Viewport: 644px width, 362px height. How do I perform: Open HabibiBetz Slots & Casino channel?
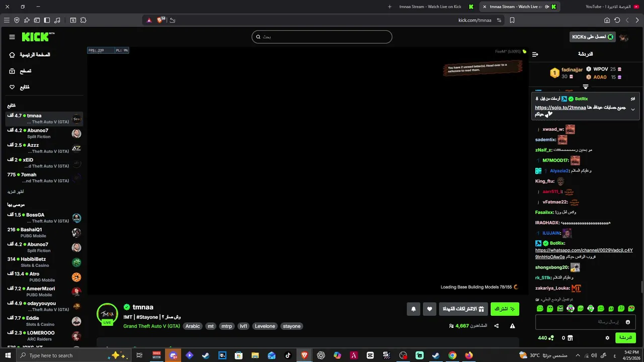click(44, 262)
